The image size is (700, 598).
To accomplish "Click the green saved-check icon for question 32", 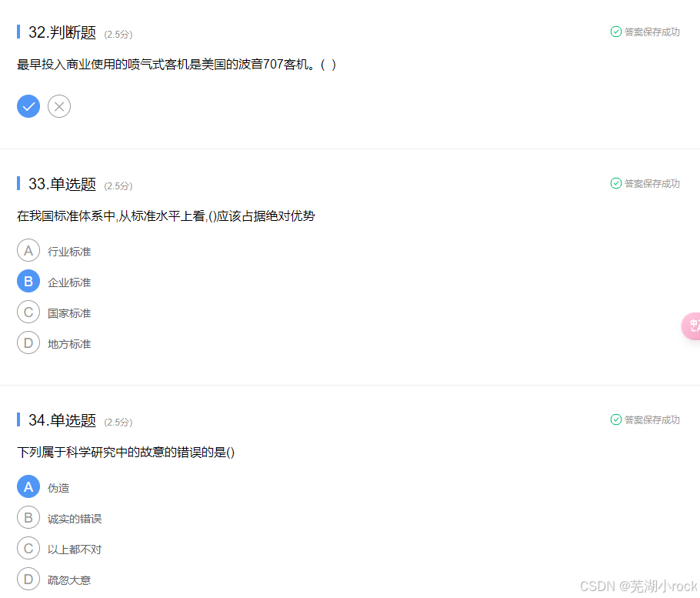I will 615,32.
